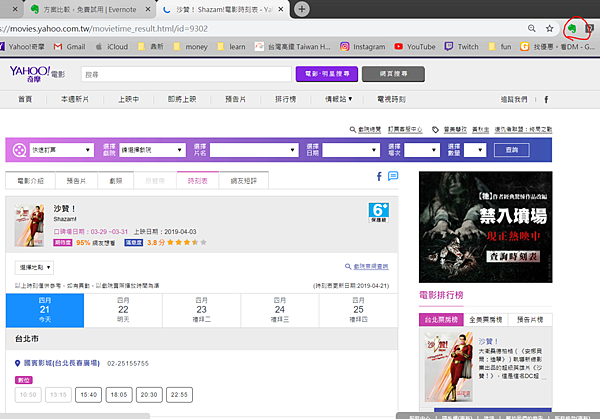The height and width of the screenshot is (419, 600).
Task: Switch to the 電影介紹 tab
Action: (x=31, y=181)
